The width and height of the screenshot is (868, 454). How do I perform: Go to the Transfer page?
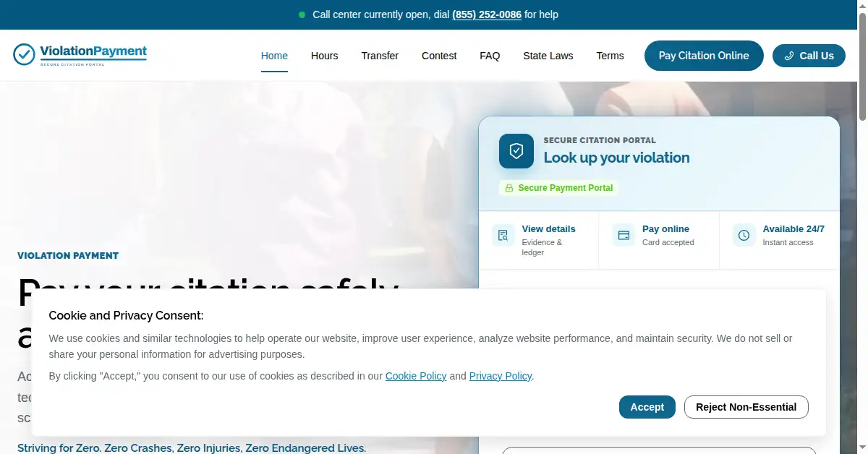(380, 56)
